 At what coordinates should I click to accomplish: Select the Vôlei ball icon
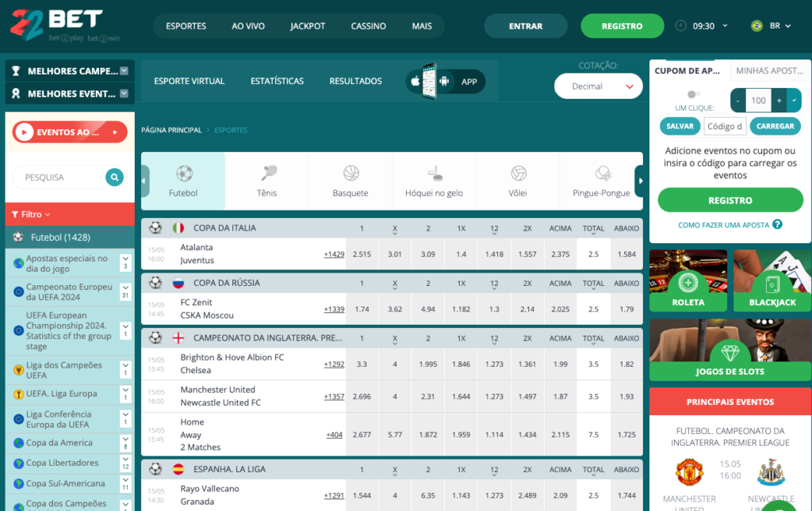click(519, 174)
